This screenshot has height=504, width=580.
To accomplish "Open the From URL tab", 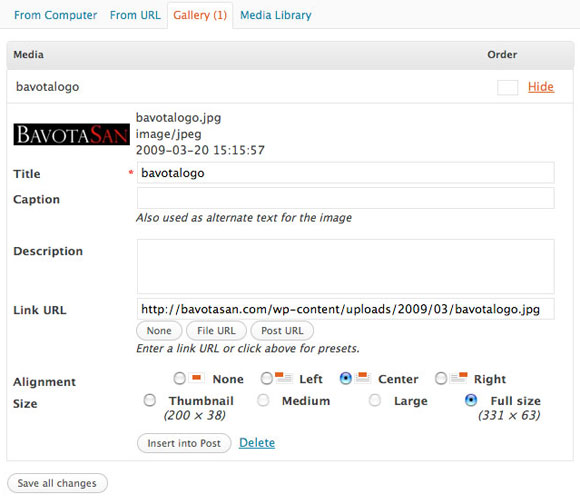I will click(135, 15).
